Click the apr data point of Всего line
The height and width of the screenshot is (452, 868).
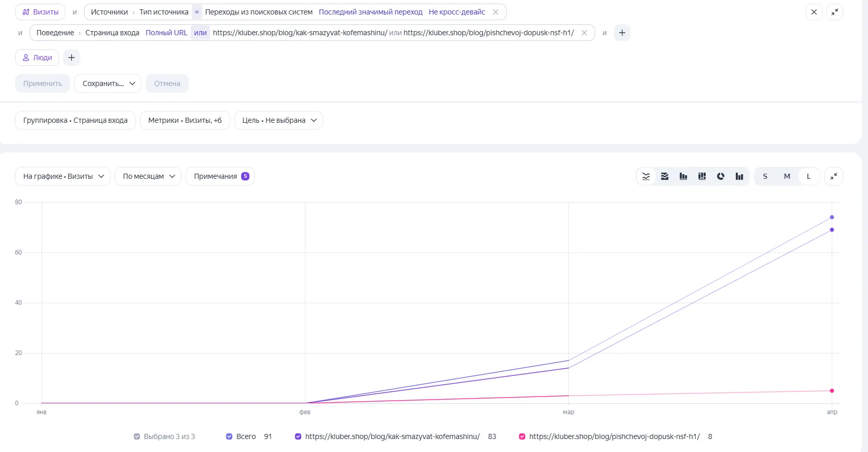[x=832, y=217]
